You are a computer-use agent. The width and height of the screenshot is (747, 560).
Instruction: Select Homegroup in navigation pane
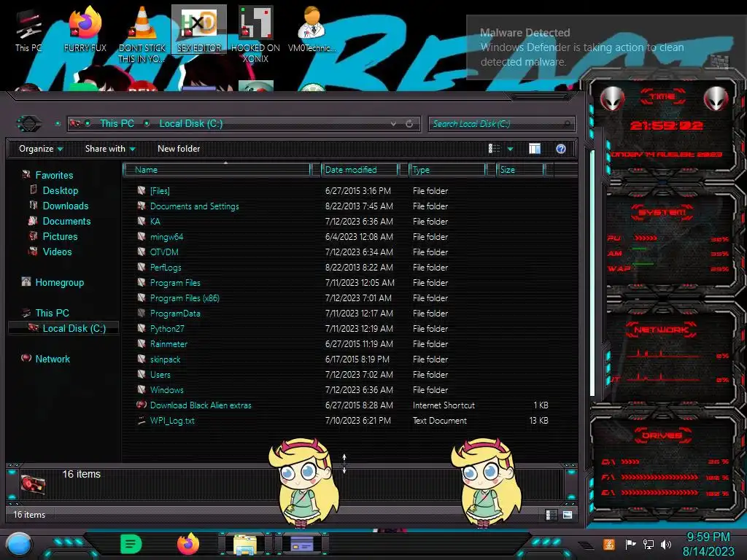[x=59, y=283]
